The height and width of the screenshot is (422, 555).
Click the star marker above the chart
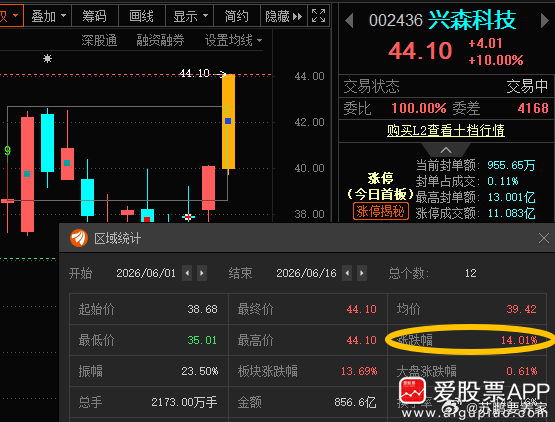tap(47, 58)
